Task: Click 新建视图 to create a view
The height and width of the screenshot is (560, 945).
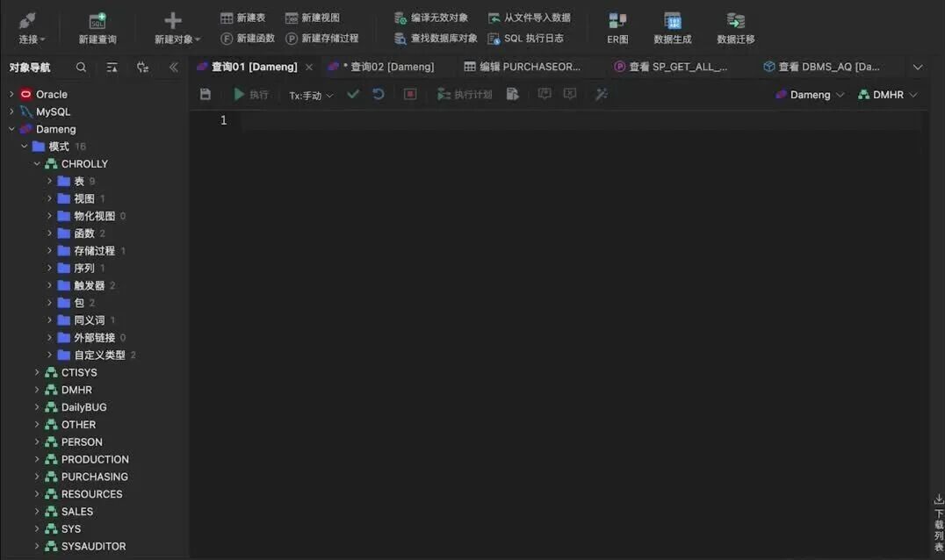Action: pos(312,18)
